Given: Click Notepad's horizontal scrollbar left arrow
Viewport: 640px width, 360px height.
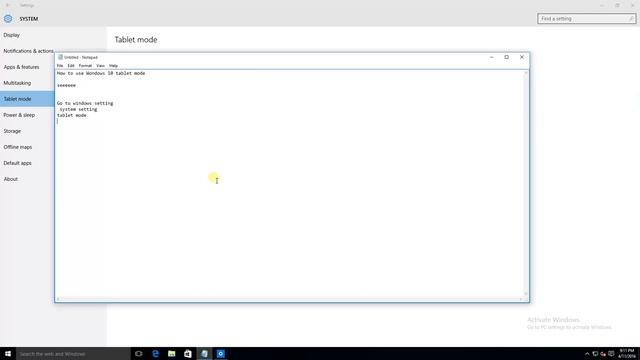Looking at the screenshot, I should click(58, 299).
